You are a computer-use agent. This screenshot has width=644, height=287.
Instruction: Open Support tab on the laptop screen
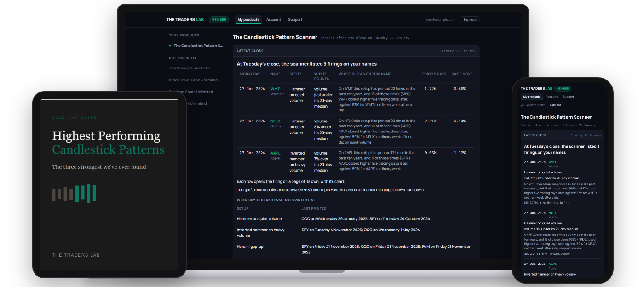[295, 20]
